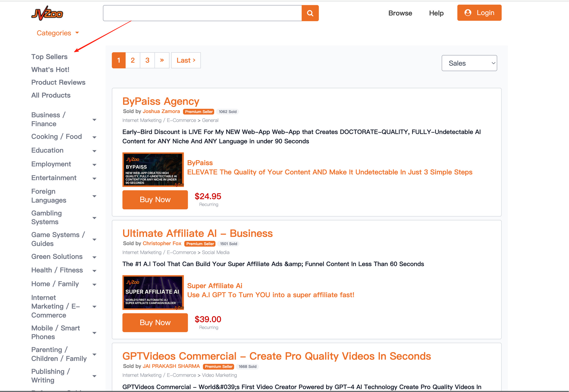Click the JVZoo logo
The width and height of the screenshot is (569, 392).
[47, 13]
